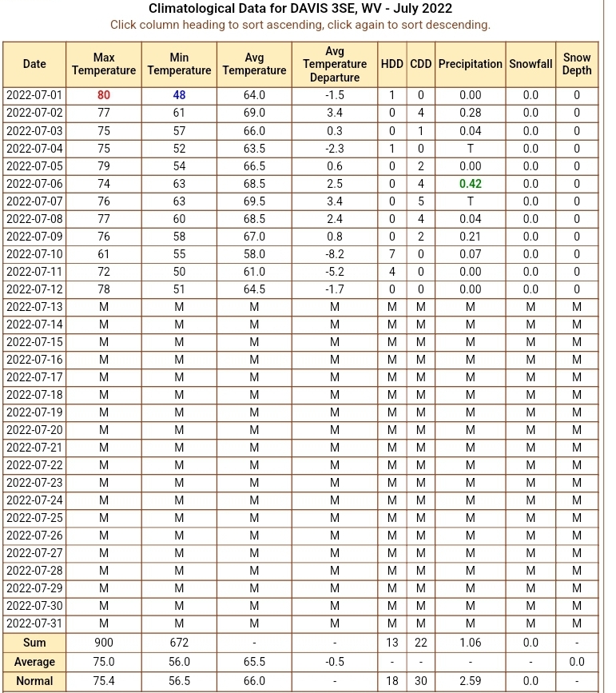Click normal avg temperature 66.0

coord(254,681)
